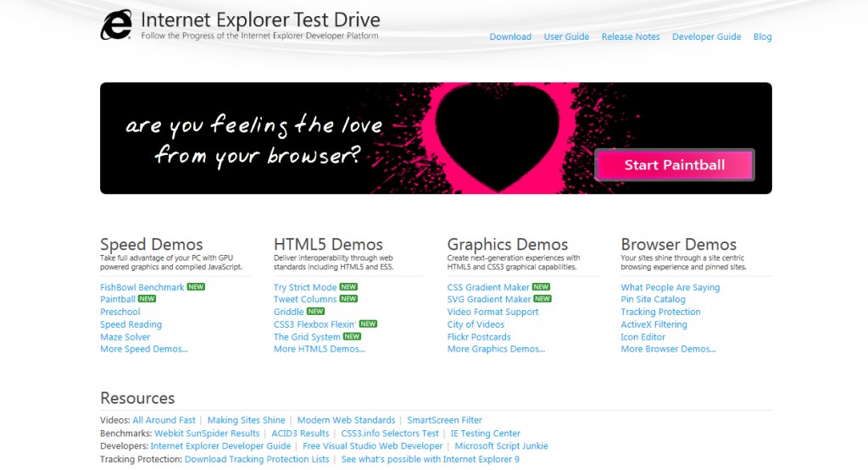Viewport: 868px width, 470px height.
Task: Click the Start Paintball button
Action: (x=674, y=165)
